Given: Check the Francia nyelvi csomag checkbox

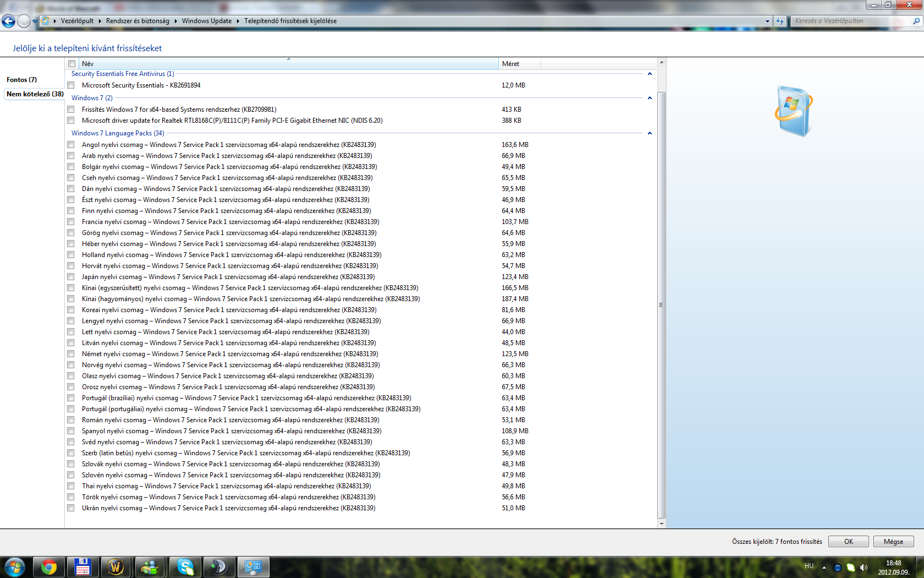Looking at the screenshot, I should coord(71,222).
